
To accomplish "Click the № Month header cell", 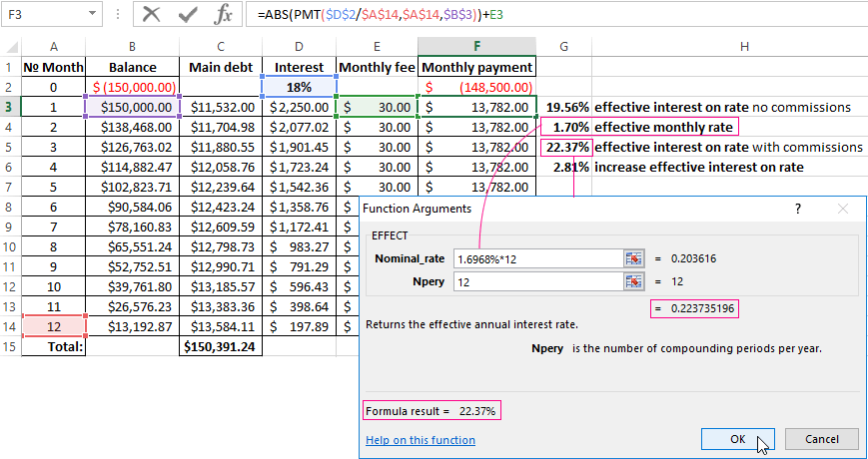I will 53,67.
